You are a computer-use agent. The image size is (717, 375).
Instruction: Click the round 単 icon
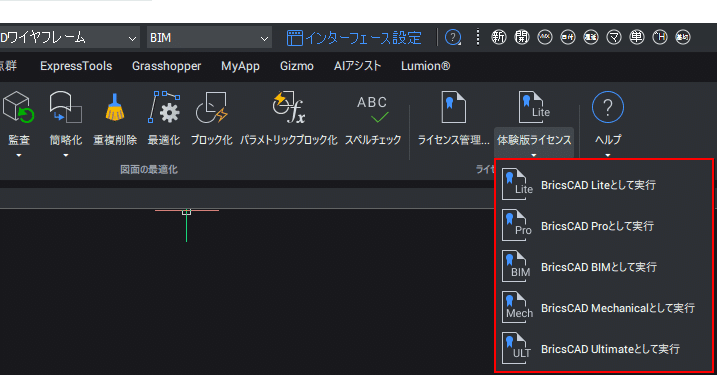coord(637,37)
